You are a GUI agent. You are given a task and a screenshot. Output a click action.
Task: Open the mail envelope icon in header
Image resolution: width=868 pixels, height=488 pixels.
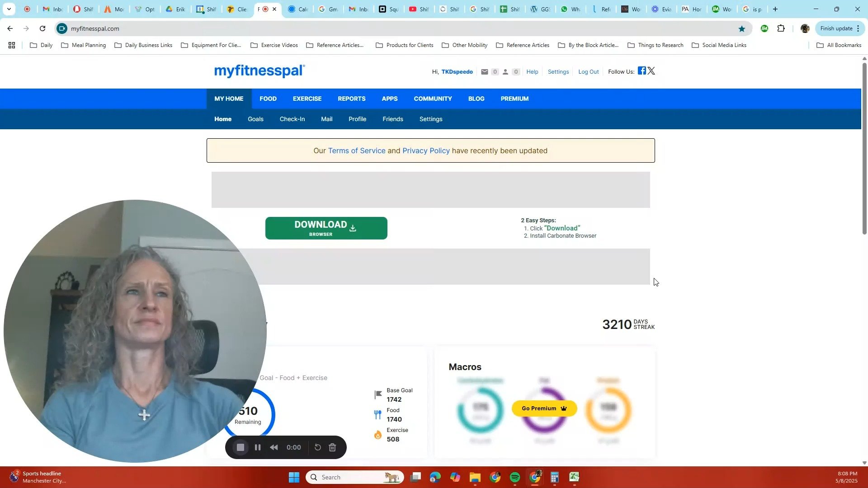coord(485,72)
